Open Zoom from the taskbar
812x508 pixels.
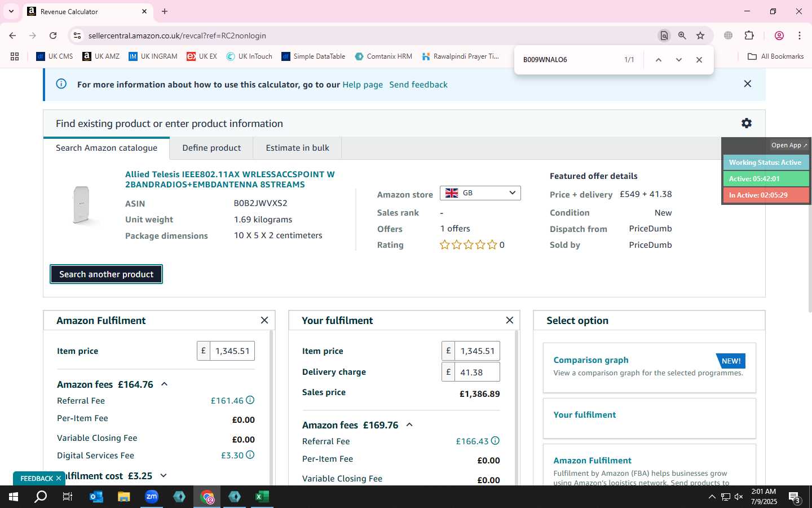point(152,497)
